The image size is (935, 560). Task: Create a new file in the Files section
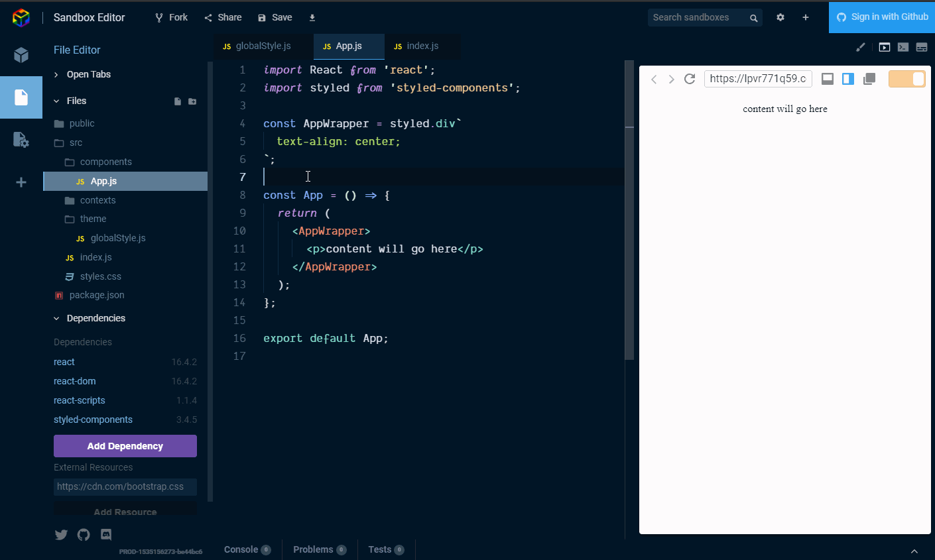pyautogui.click(x=178, y=101)
